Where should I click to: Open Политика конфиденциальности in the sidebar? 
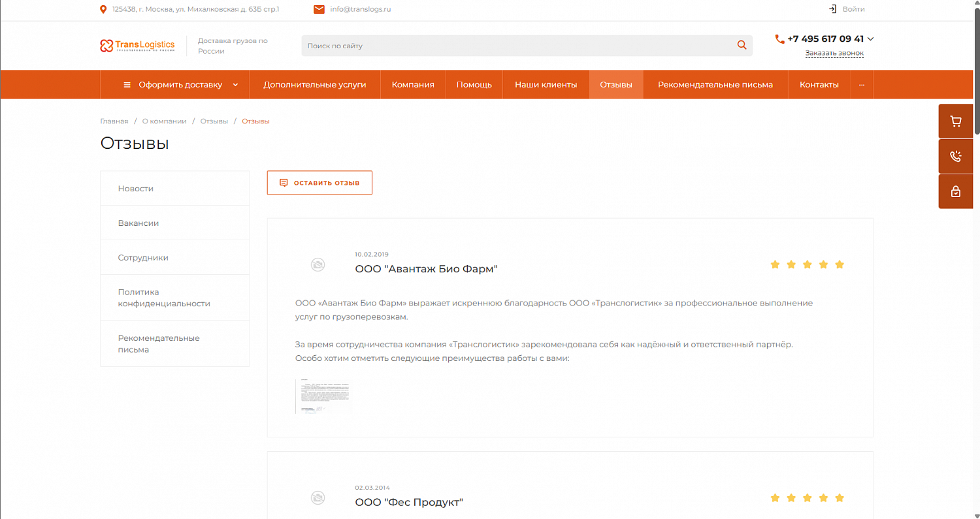(174, 298)
